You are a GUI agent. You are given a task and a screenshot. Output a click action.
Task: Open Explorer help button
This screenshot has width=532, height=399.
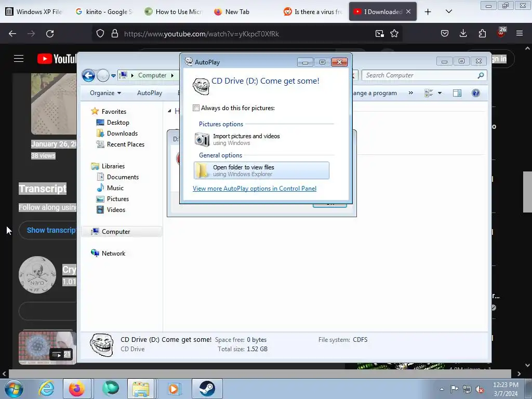(x=476, y=93)
